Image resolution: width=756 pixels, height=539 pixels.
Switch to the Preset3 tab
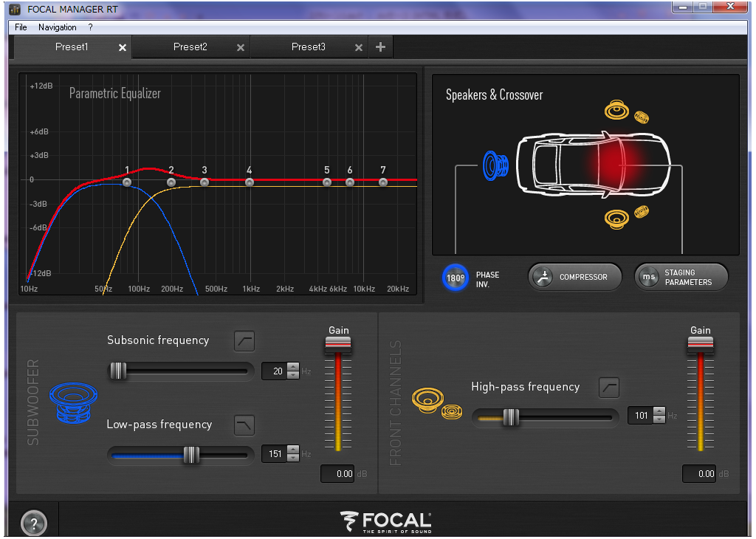(x=308, y=47)
